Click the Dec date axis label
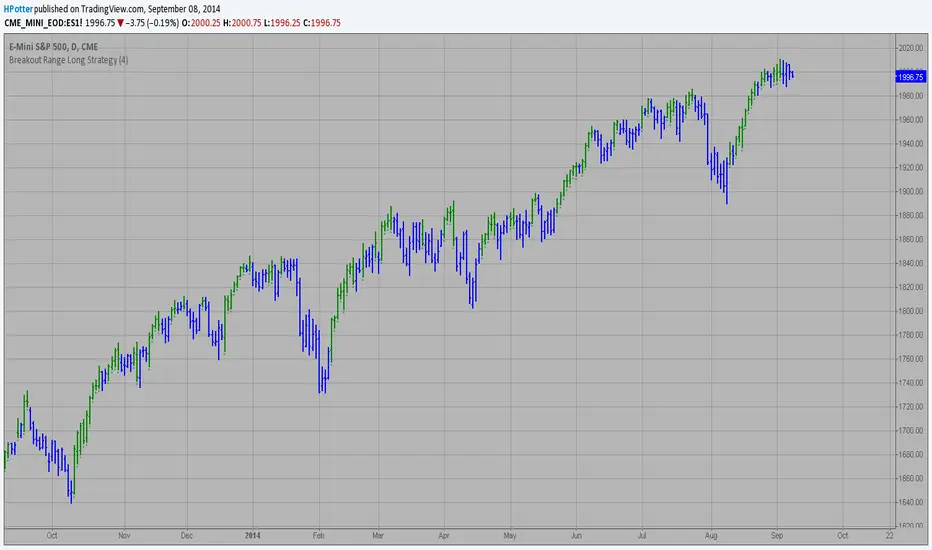 point(187,536)
